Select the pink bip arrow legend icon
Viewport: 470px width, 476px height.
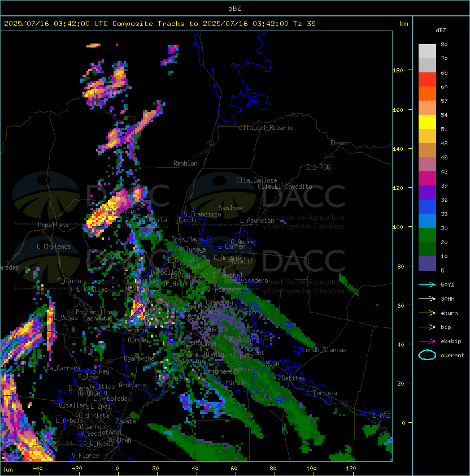point(427,327)
